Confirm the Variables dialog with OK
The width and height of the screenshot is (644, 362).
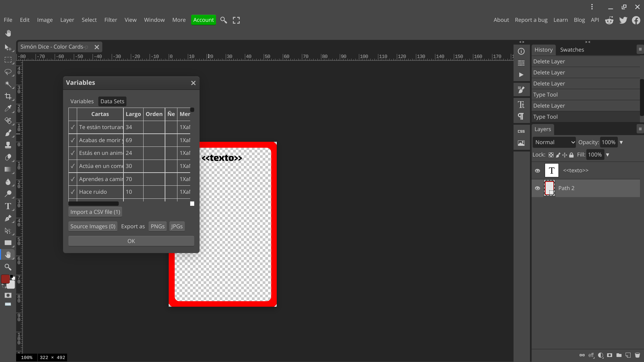tap(131, 241)
